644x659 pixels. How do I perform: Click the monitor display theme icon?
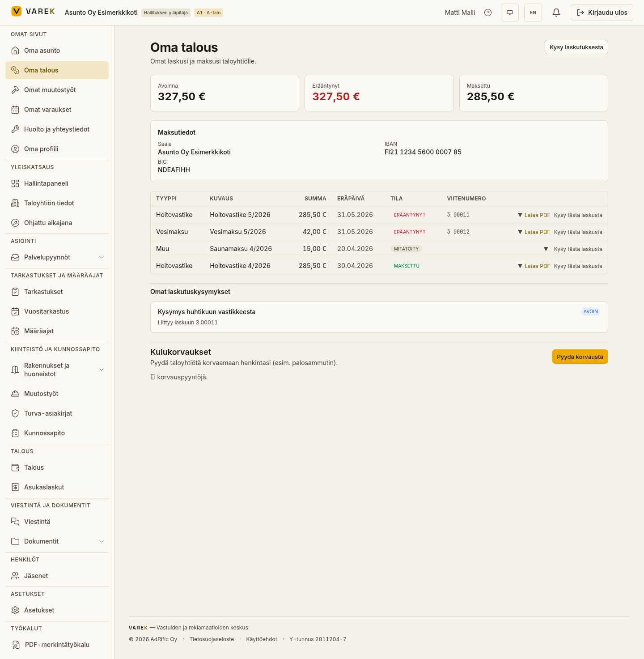(510, 13)
